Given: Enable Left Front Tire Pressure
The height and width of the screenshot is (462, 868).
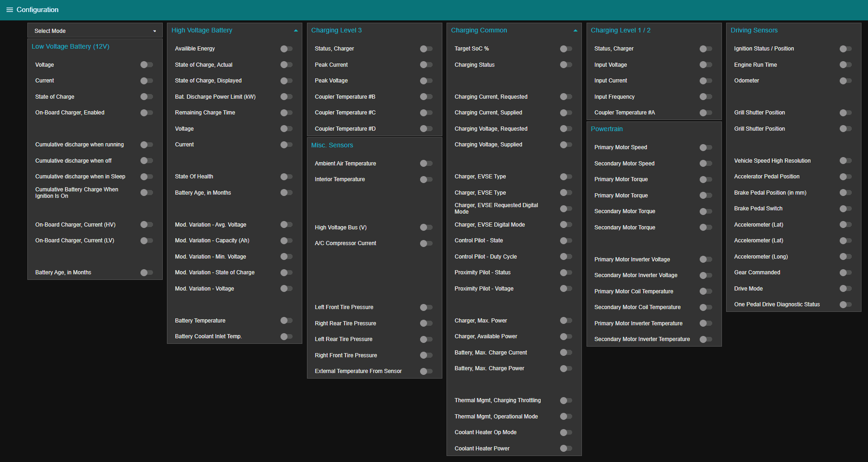Looking at the screenshot, I should 426,307.
